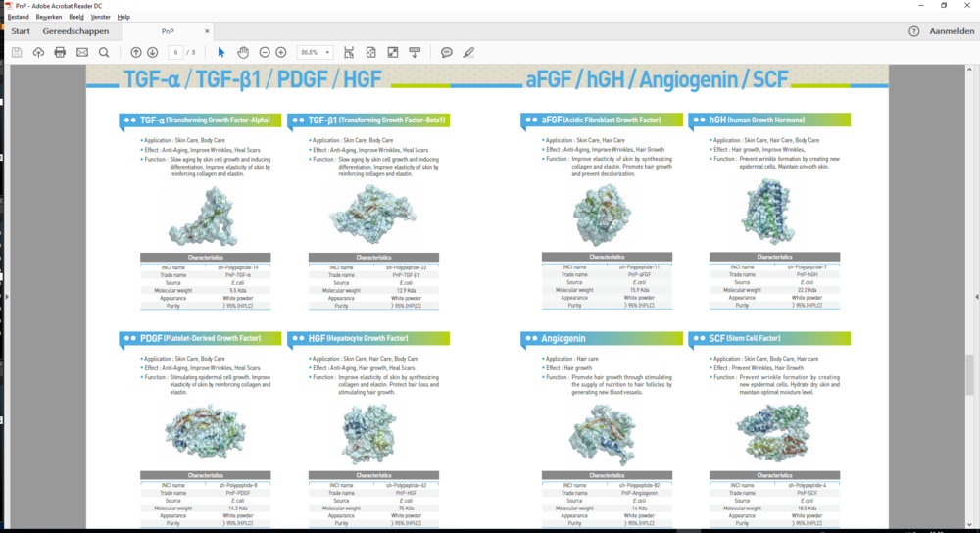Go to previous page with up arrow
The width and height of the screenshot is (980, 533).
136,52
